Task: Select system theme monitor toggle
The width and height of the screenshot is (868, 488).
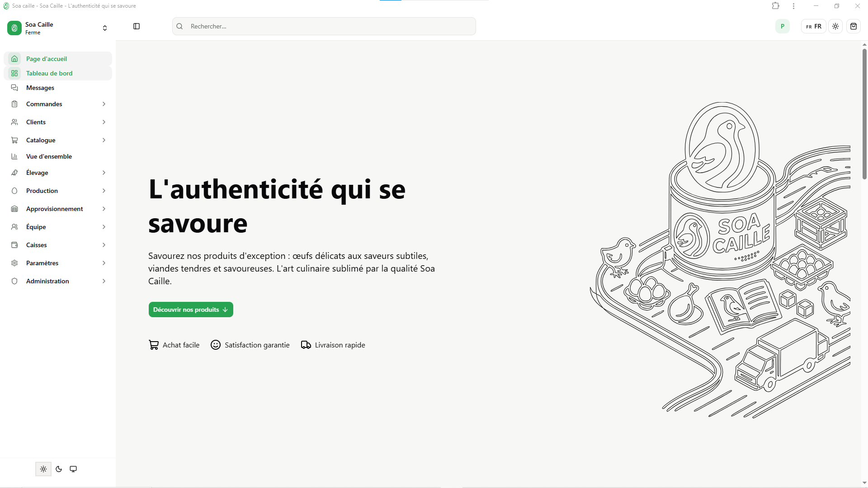Action: [x=73, y=469]
